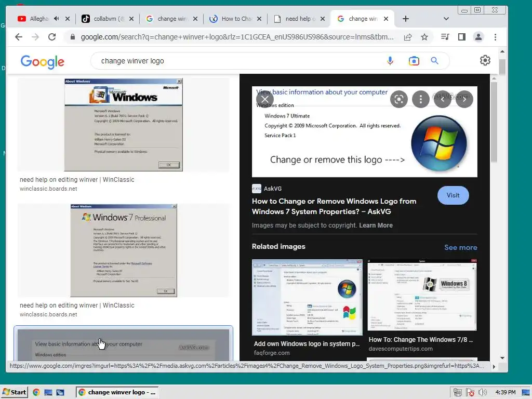Image resolution: width=532 pixels, height=399 pixels.
Task: Open Google settings gear icon
Action: pyautogui.click(x=485, y=60)
